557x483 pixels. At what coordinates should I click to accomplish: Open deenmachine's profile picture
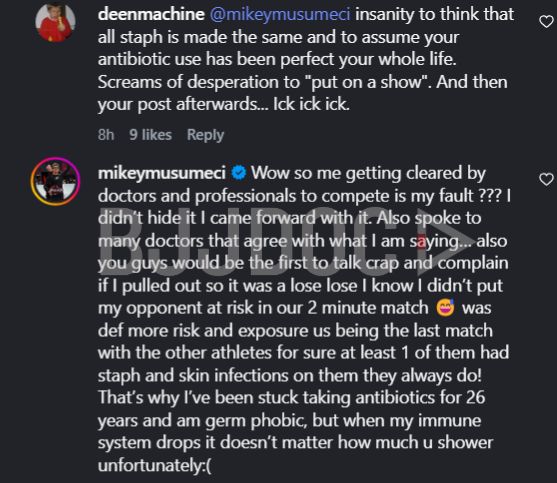pos(55,21)
